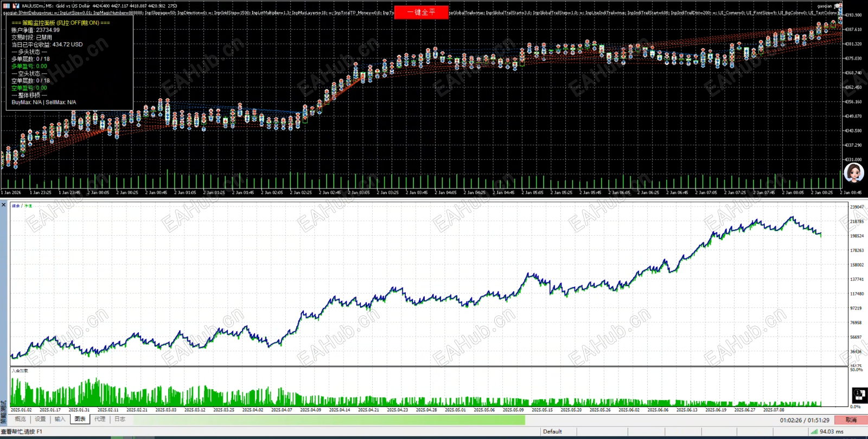This screenshot has height=439, width=868.
Task: Switch to the 设置 settings tab
Action: point(40,419)
